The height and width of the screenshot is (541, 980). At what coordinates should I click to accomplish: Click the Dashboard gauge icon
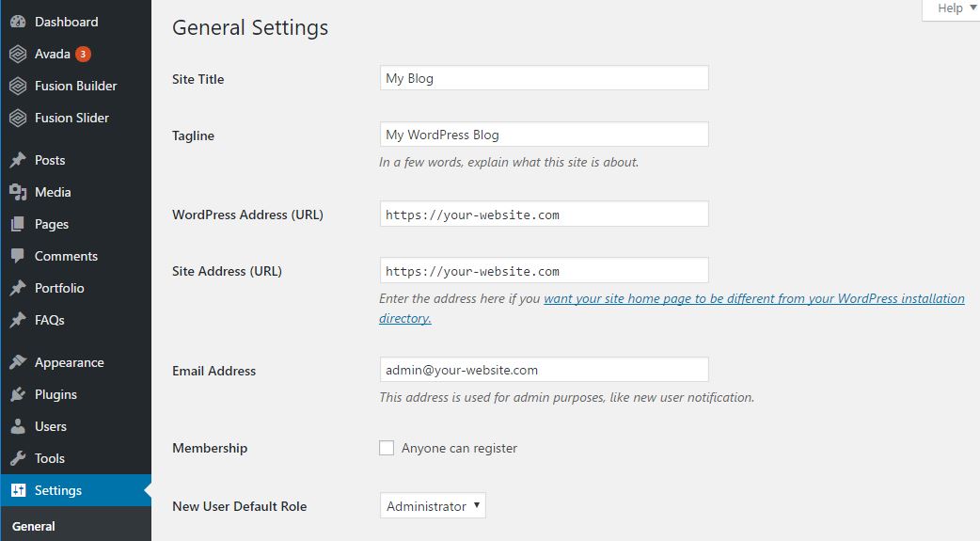point(18,22)
